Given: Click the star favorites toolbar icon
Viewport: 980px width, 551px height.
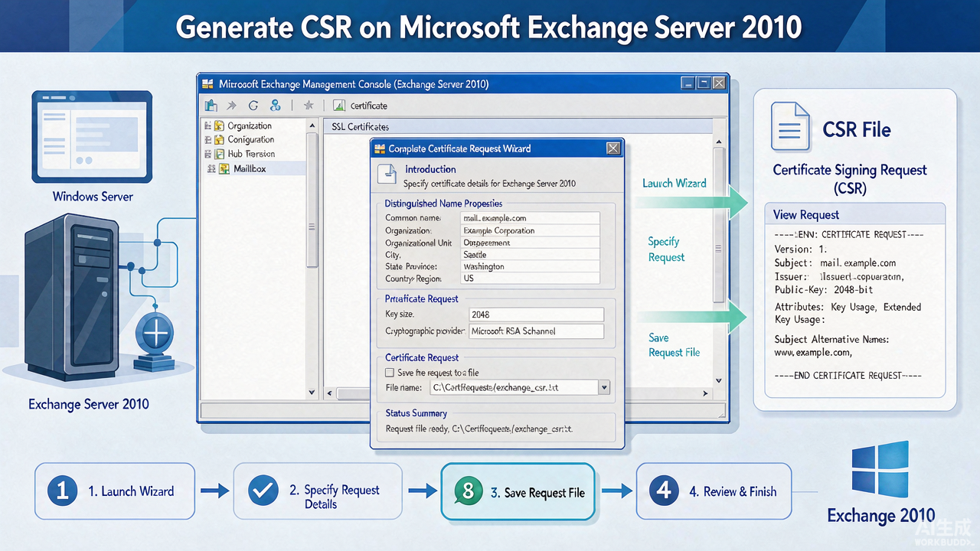Looking at the screenshot, I should (x=309, y=106).
